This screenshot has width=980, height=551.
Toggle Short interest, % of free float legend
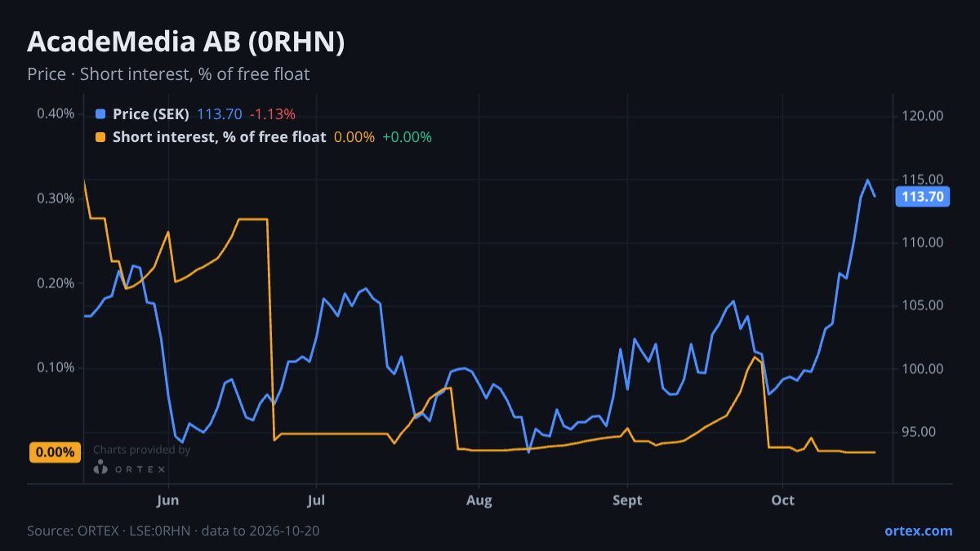click(x=219, y=137)
